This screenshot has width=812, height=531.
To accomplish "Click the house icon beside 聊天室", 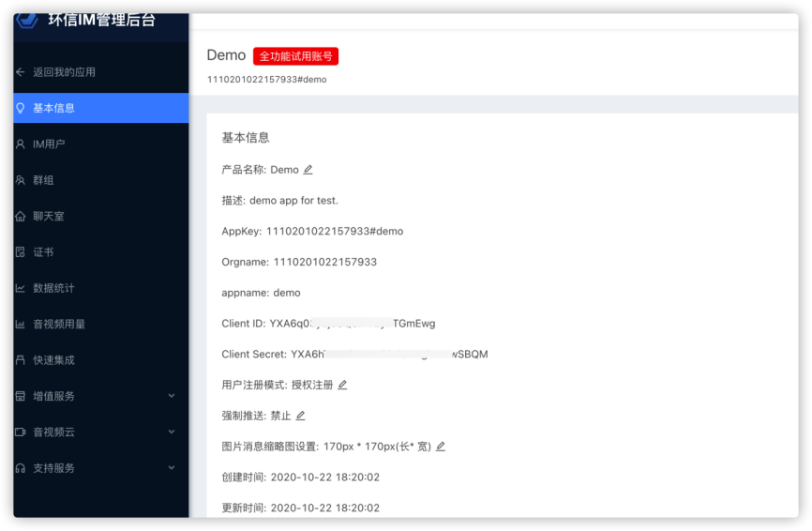I will coord(21,216).
